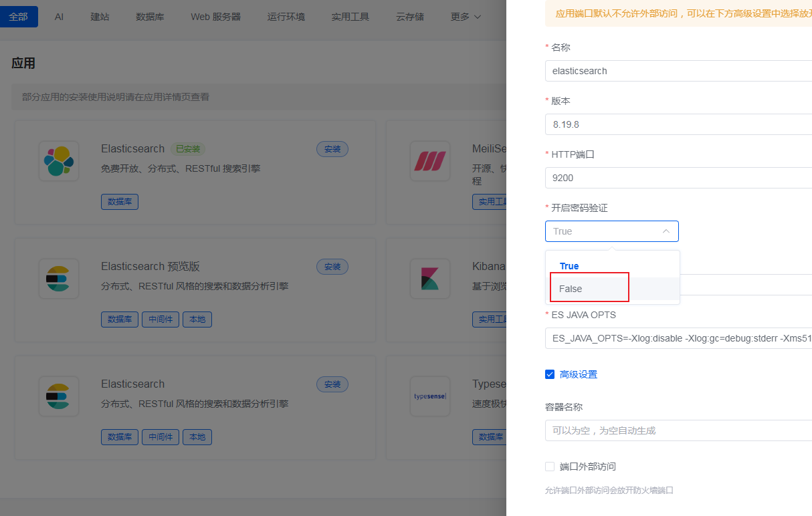Enable the 端口外部访问 checkbox

[550, 467]
